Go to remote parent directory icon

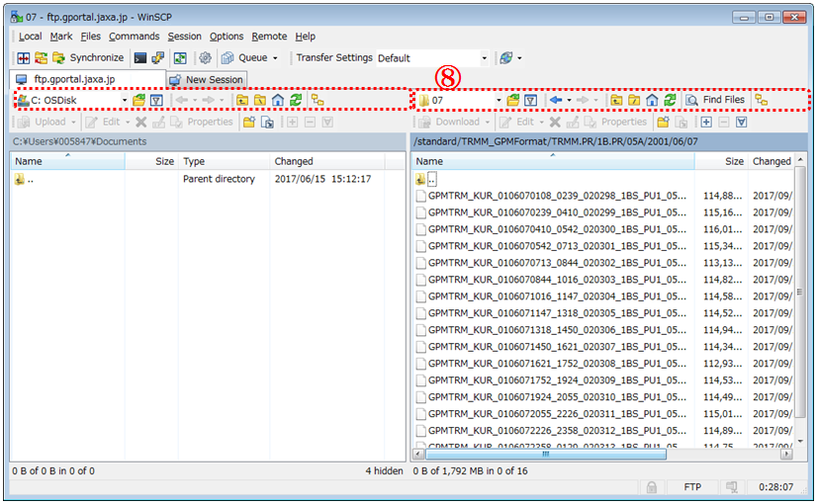point(616,100)
